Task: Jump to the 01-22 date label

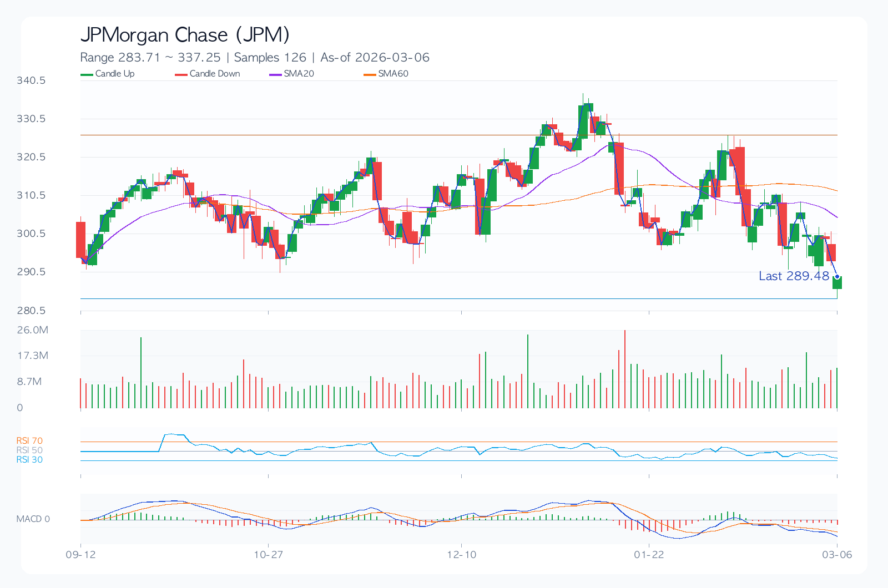Action: pos(649,555)
